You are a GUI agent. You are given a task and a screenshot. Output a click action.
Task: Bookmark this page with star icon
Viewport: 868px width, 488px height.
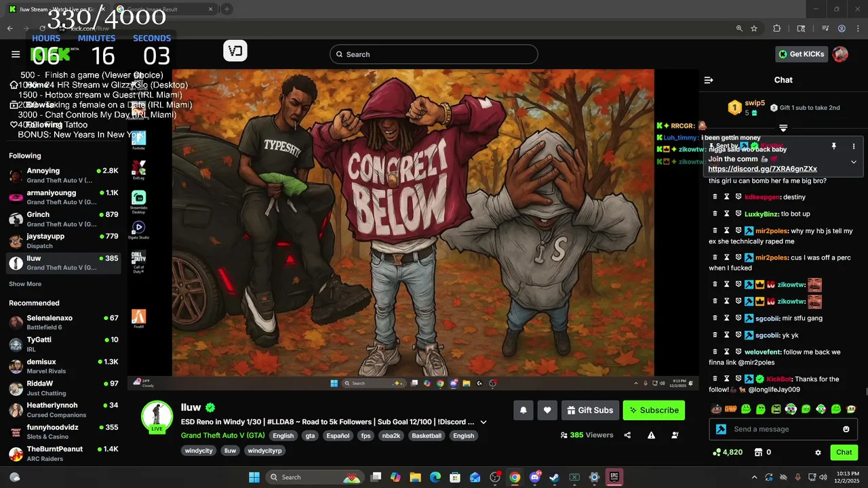[754, 28]
